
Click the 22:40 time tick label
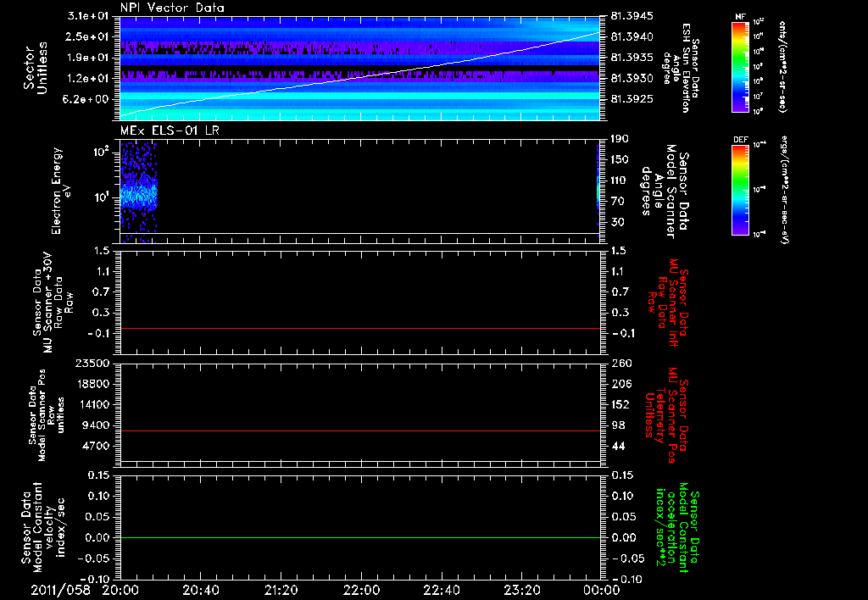(x=441, y=590)
